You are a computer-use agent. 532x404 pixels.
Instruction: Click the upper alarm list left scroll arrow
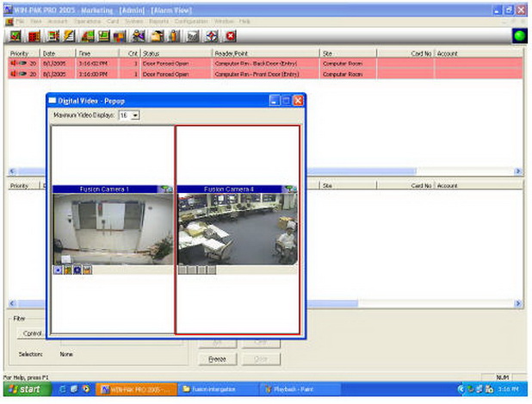tap(12, 171)
